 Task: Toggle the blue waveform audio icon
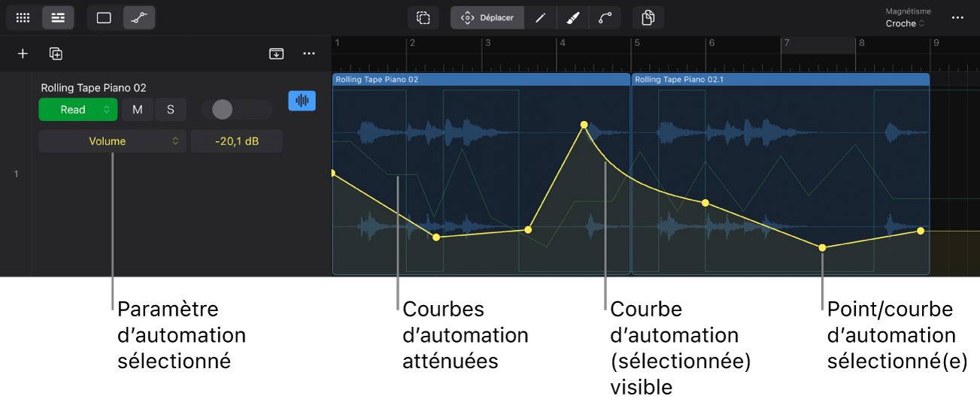(x=302, y=101)
